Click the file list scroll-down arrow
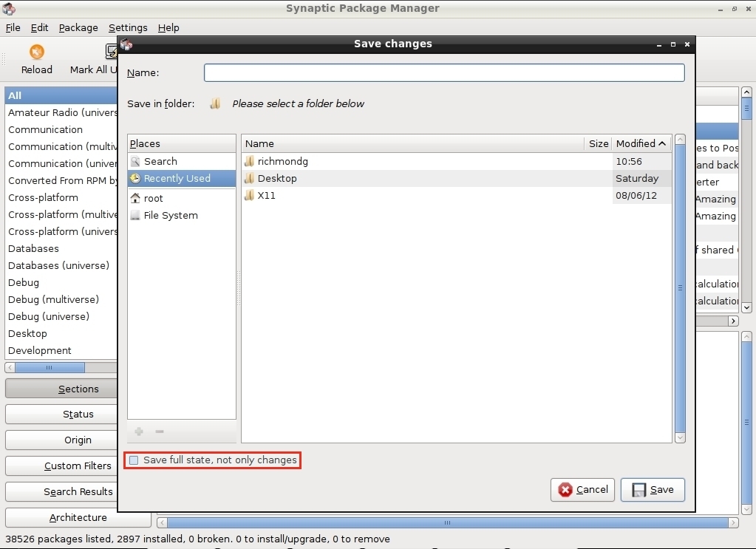Viewport: 756px width, 549px height. [681, 438]
